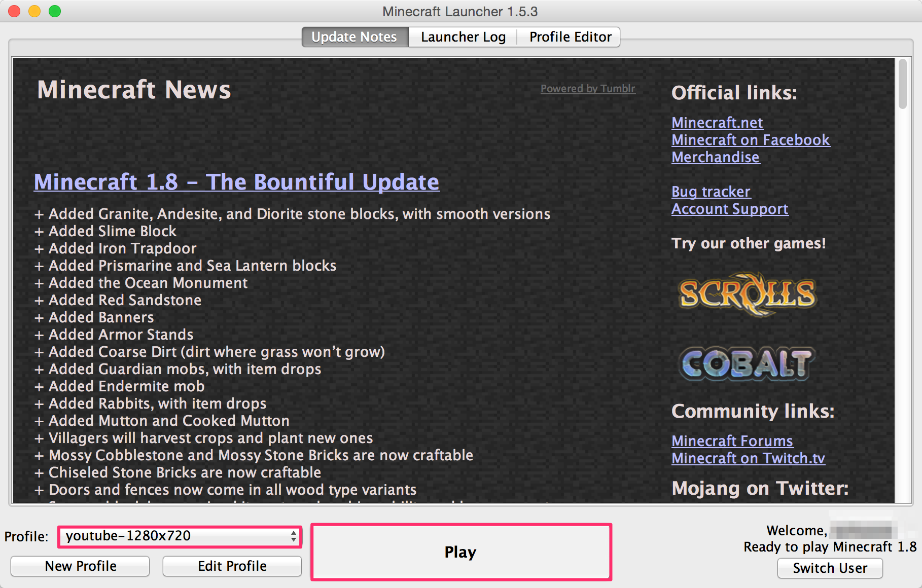Click 'Added Mutton and Cooked Mutton' line

(162, 421)
